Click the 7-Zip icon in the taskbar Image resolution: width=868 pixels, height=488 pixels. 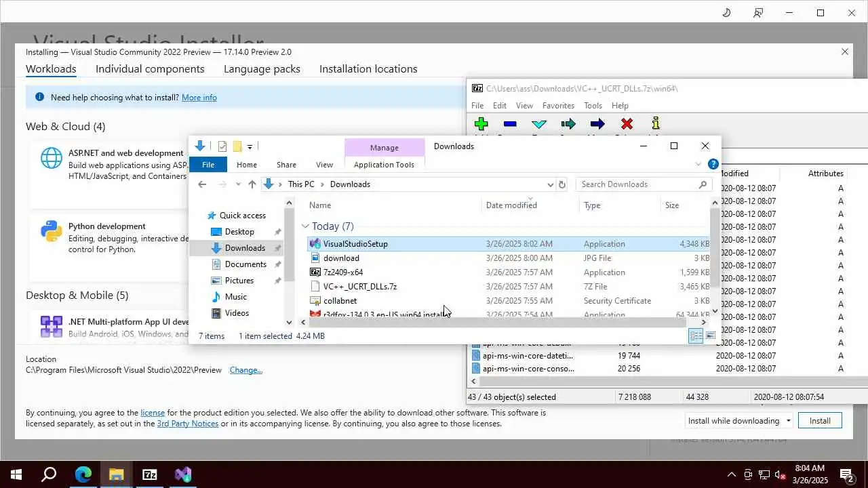point(149,474)
